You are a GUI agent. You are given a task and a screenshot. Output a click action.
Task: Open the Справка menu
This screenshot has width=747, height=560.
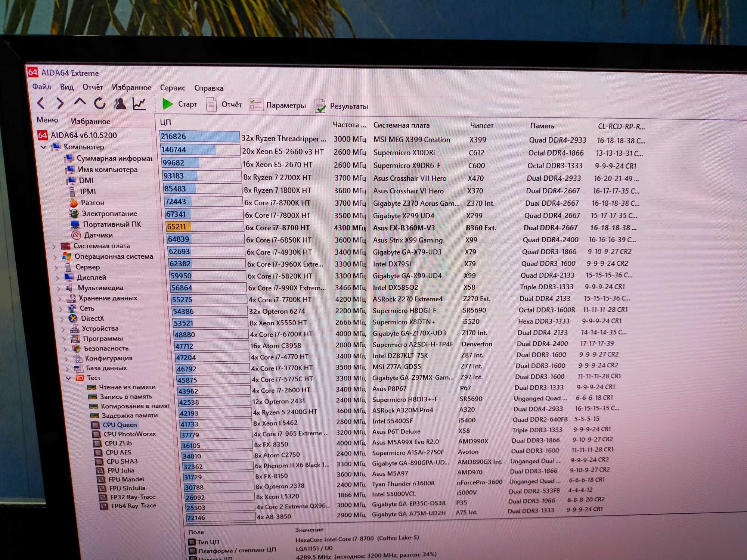click(209, 88)
